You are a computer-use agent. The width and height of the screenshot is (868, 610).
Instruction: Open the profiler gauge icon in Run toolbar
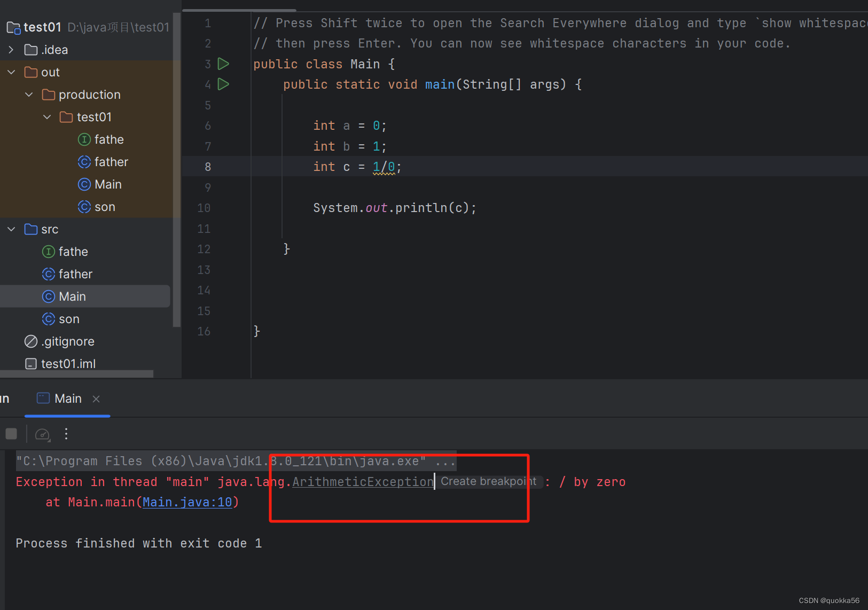coord(42,434)
